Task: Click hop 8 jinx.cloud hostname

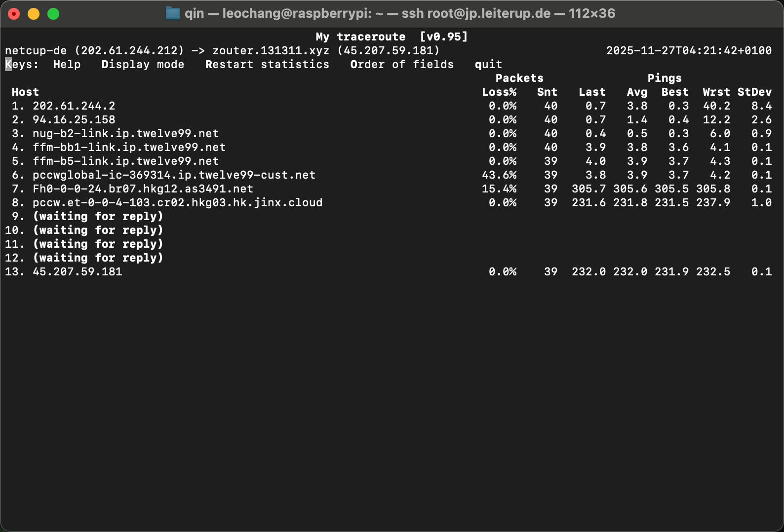Action: (177, 203)
